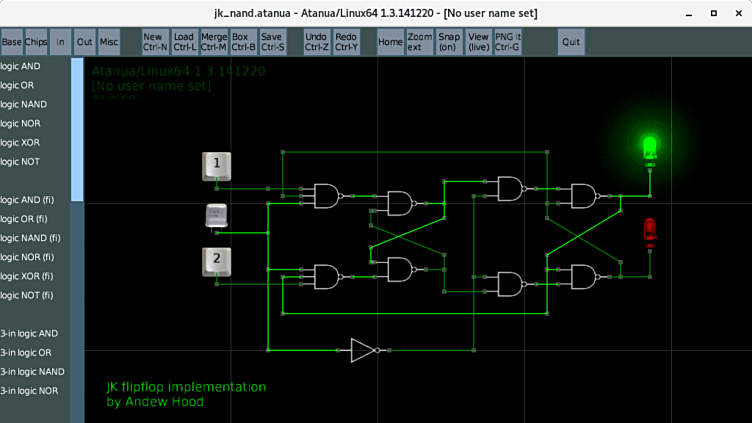Screen dimensions: 752x423
Task: Select the green LED component
Action: click(x=650, y=148)
